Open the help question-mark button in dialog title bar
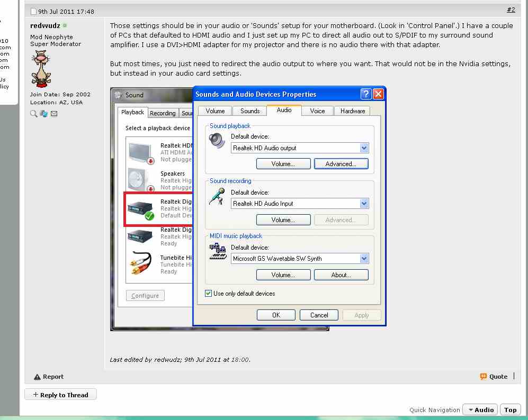 pos(366,94)
